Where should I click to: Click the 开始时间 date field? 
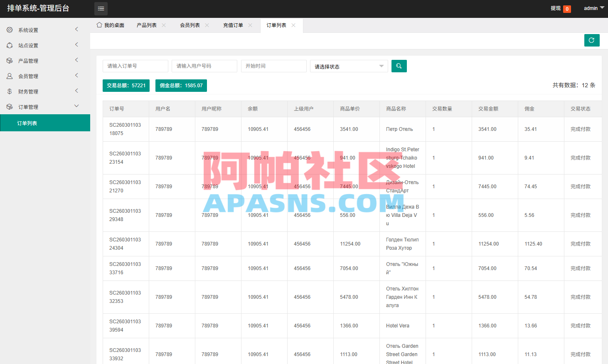point(274,66)
